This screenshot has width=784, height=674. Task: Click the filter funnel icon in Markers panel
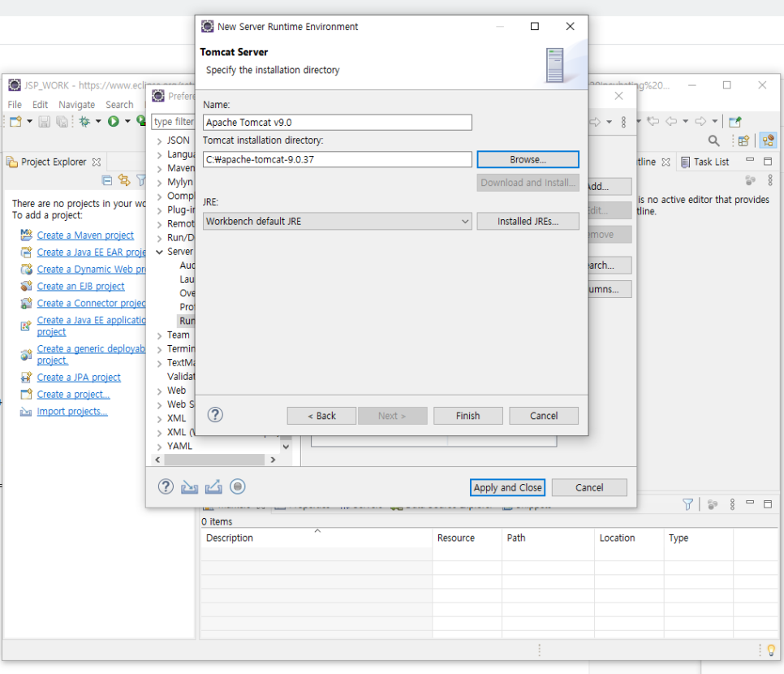coord(688,504)
